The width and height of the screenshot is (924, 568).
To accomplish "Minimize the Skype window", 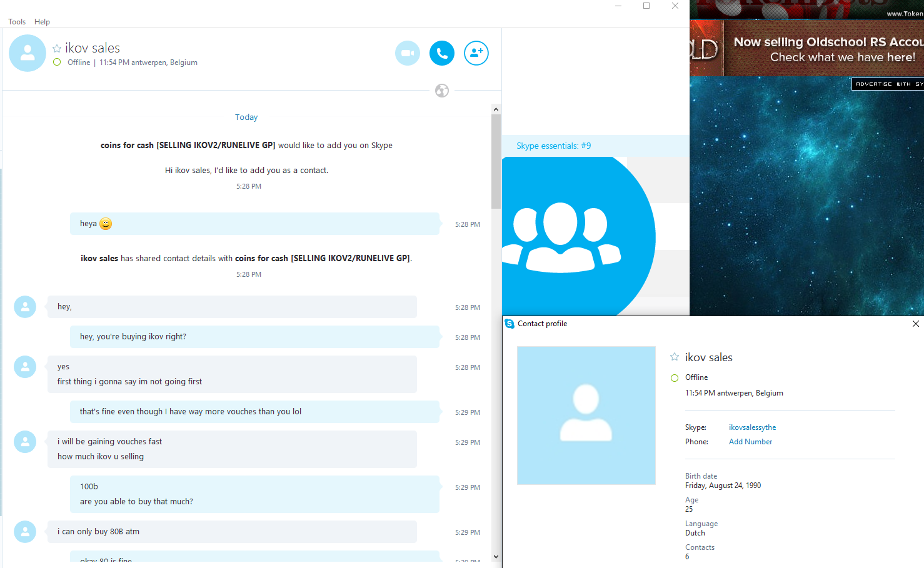I will (618, 6).
